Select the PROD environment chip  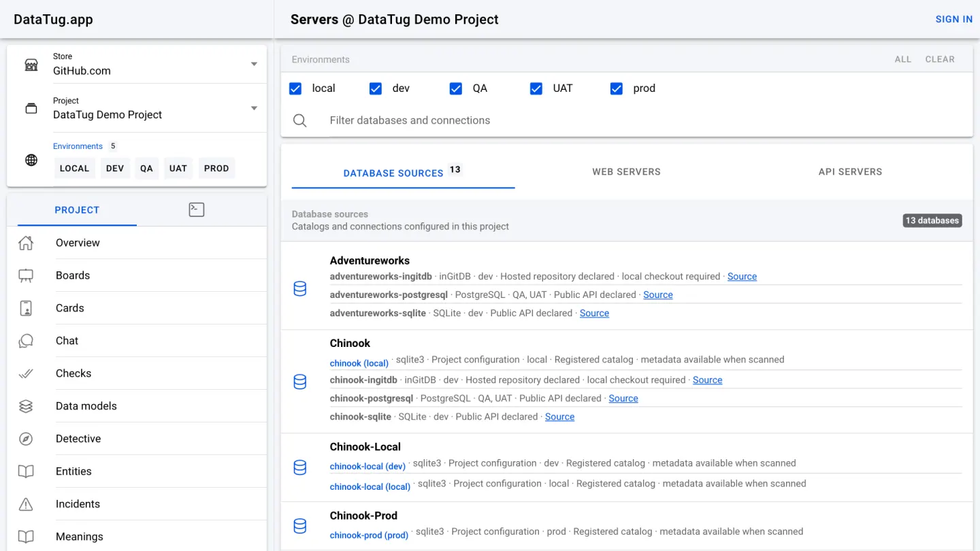click(216, 169)
